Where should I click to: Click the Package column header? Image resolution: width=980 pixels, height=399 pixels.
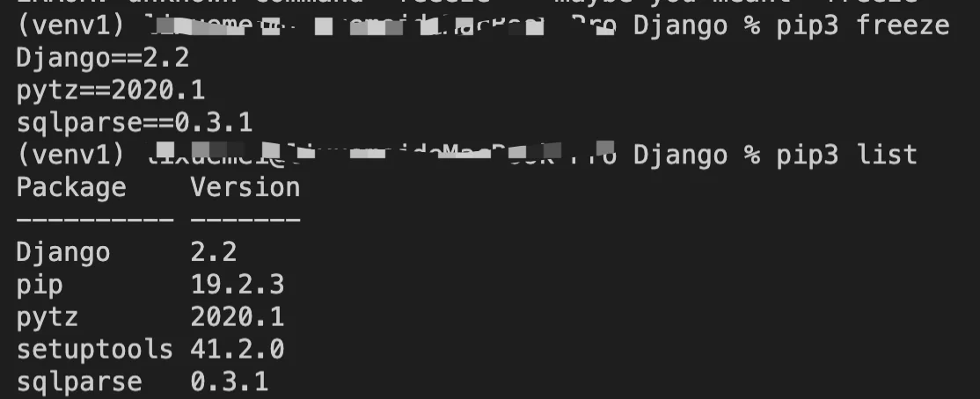tap(71, 188)
